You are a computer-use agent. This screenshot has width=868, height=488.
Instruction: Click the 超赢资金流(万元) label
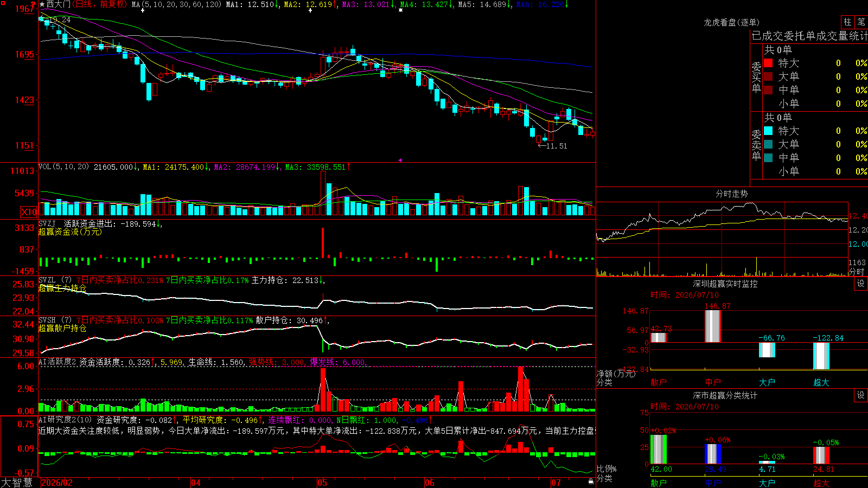click(x=70, y=232)
